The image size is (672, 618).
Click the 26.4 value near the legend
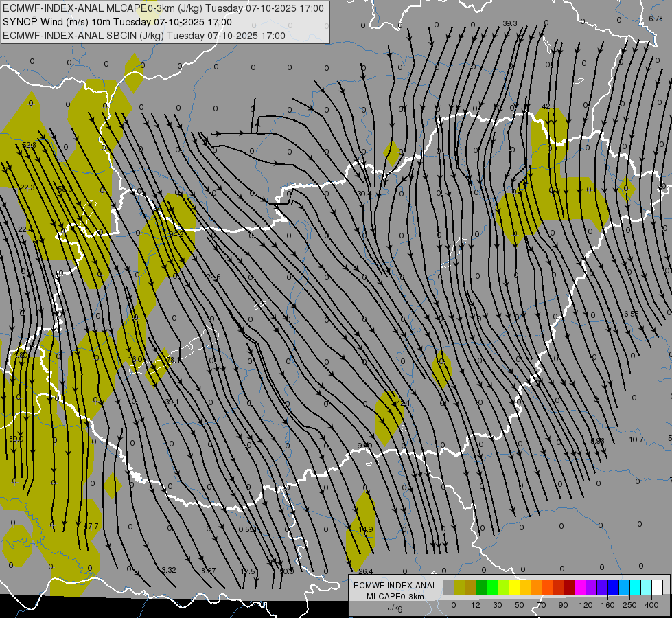[365, 571]
